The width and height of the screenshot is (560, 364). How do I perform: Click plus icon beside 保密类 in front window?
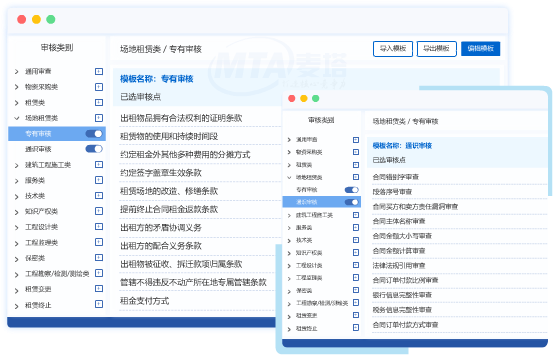pyautogui.click(x=356, y=290)
